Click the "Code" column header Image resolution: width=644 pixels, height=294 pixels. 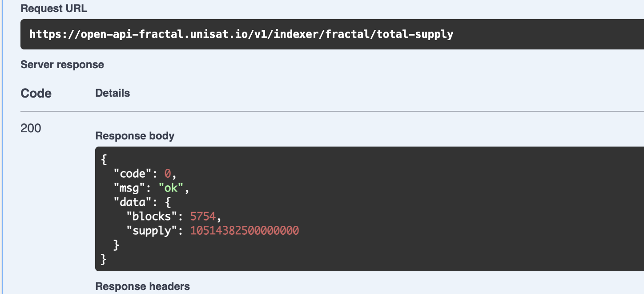pos(36,94)
